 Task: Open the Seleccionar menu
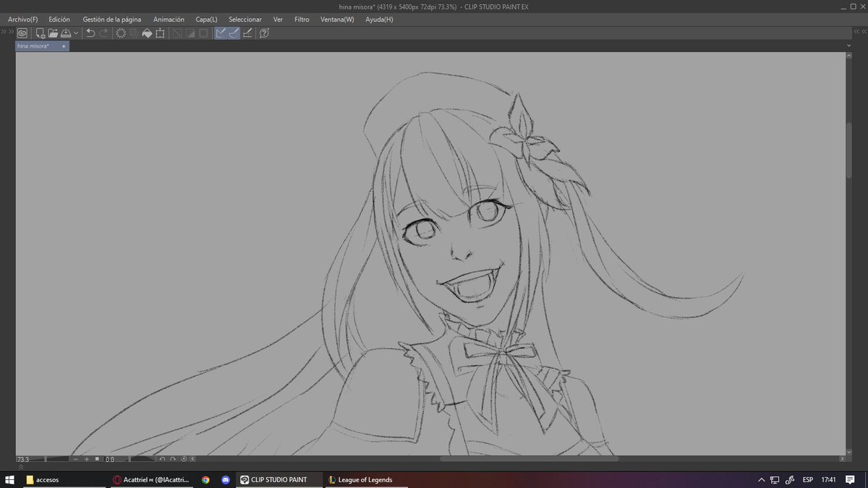(x=245, y=20)
